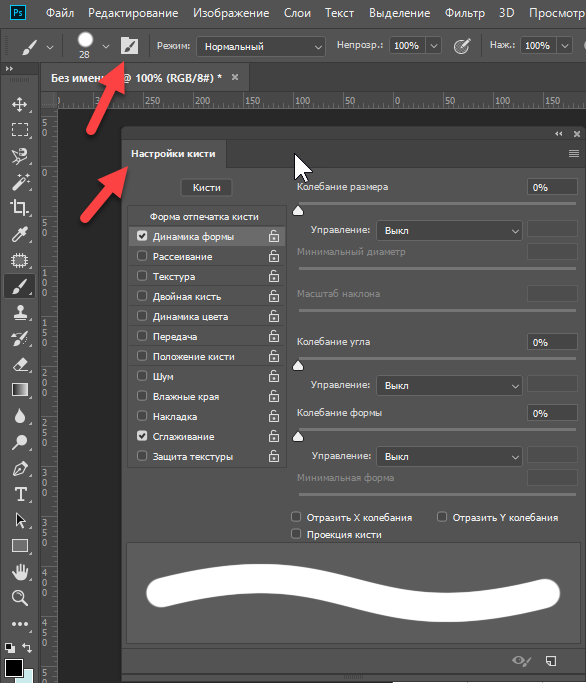Image resolution: width=586 pixels, height=683 pixels.
Task: Select the Magic Wand tool
Action: [x=20, y=182]
